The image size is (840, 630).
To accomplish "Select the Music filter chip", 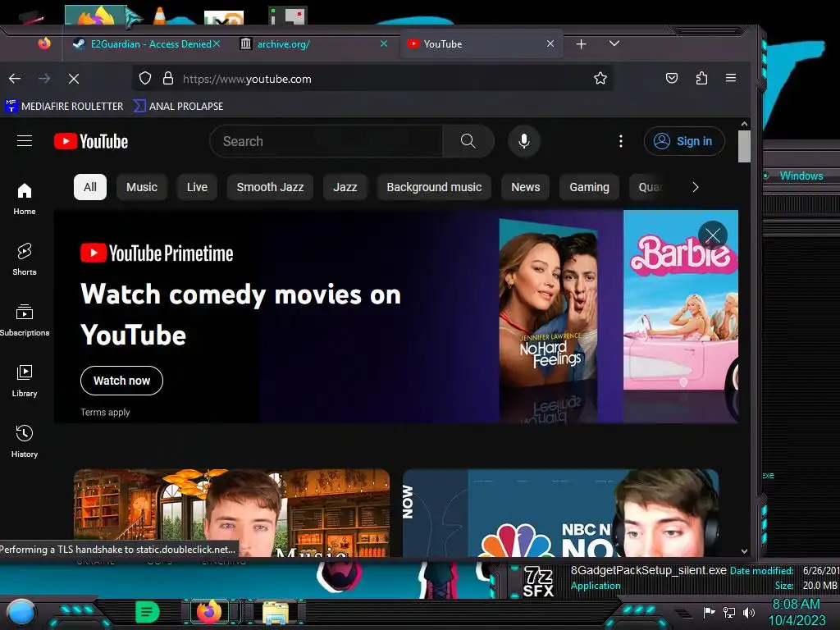I will [142, 187].
